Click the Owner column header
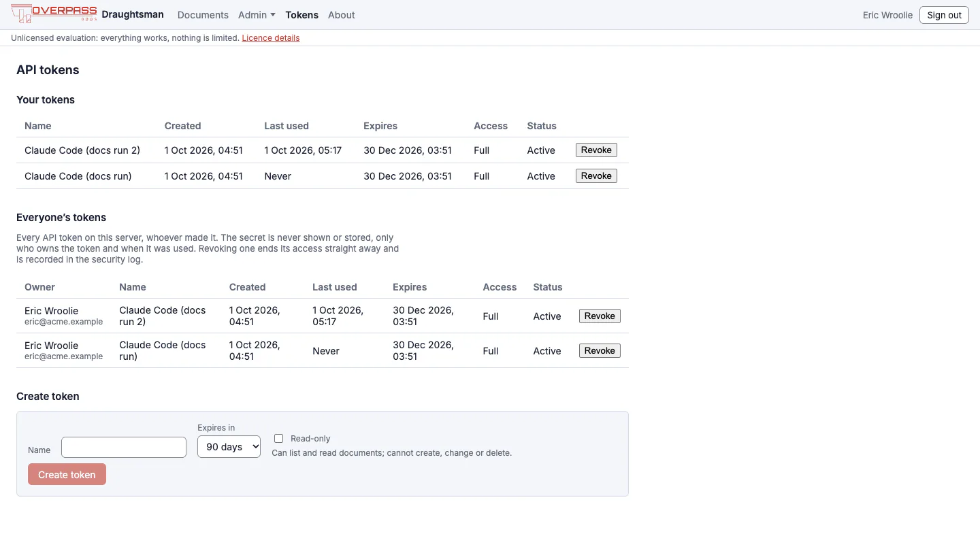Viewport: 980px width, 534px height. click(39, 287)
